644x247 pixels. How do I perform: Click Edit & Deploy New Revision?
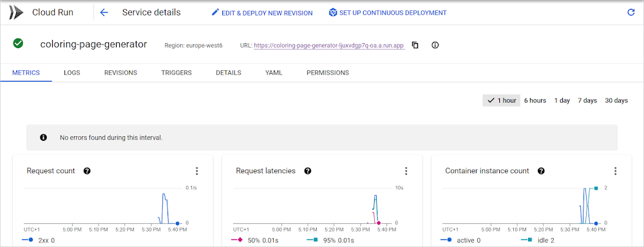point(262,13)
